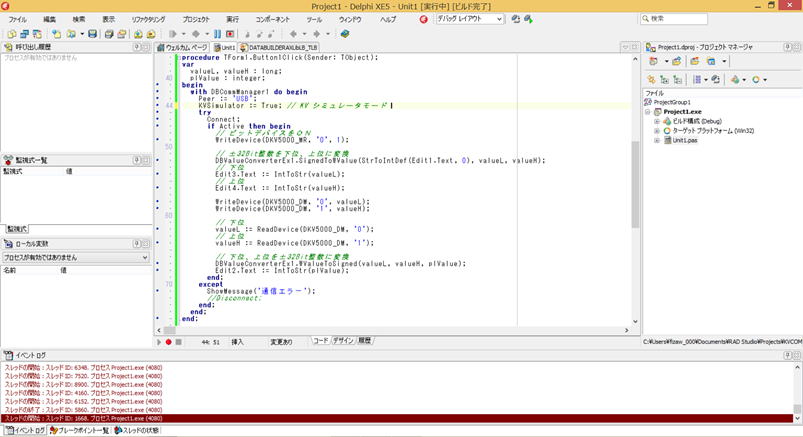Collapse the Project1.exe tree node
The width and height of the screenshot is (803, 437).
[x=648, y=112]
